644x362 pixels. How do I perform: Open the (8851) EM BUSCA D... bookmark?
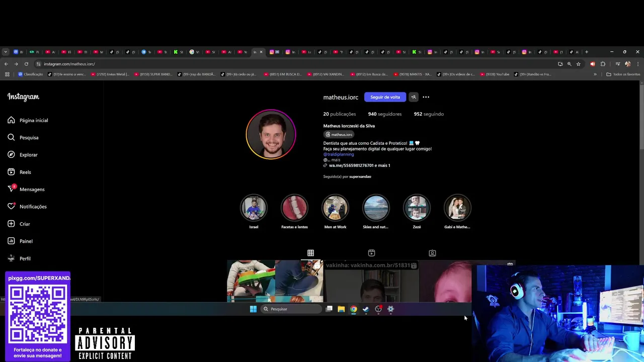(283, 74)
